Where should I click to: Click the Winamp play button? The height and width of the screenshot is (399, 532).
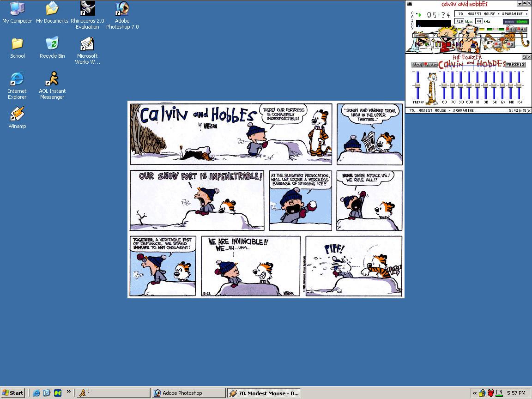[x=426, y=44]
